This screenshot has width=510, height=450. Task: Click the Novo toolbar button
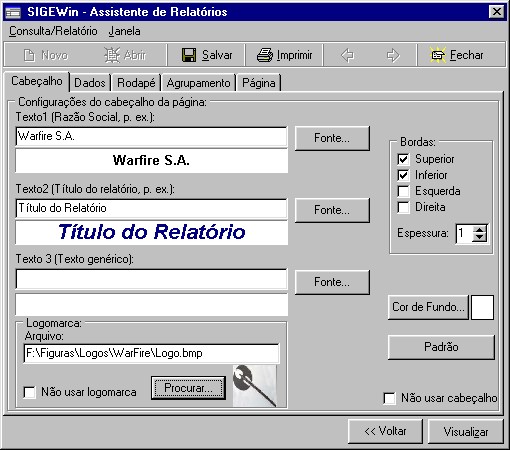46,55
